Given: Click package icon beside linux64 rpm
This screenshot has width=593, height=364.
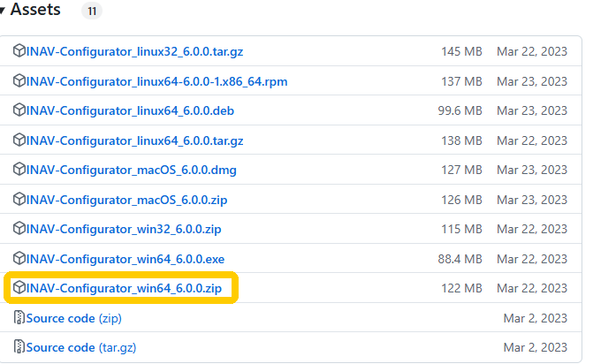Looking at the screenshot, I should tap(19, 80).
